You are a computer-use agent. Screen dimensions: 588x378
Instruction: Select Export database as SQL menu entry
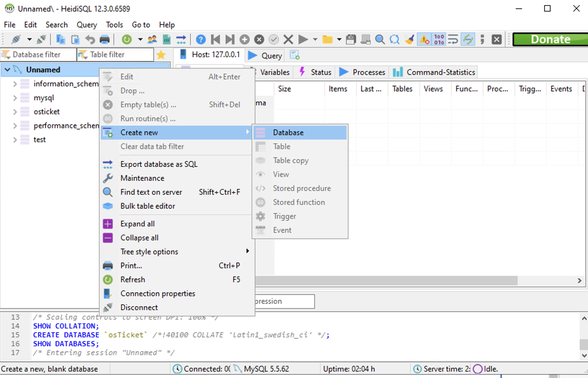pos(177,164)
